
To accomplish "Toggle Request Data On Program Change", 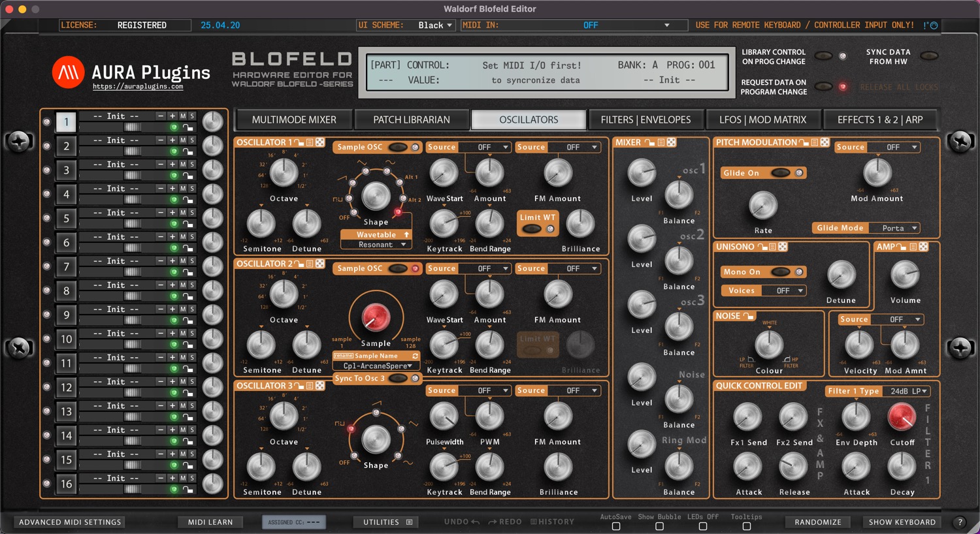I will pos(823,87).
